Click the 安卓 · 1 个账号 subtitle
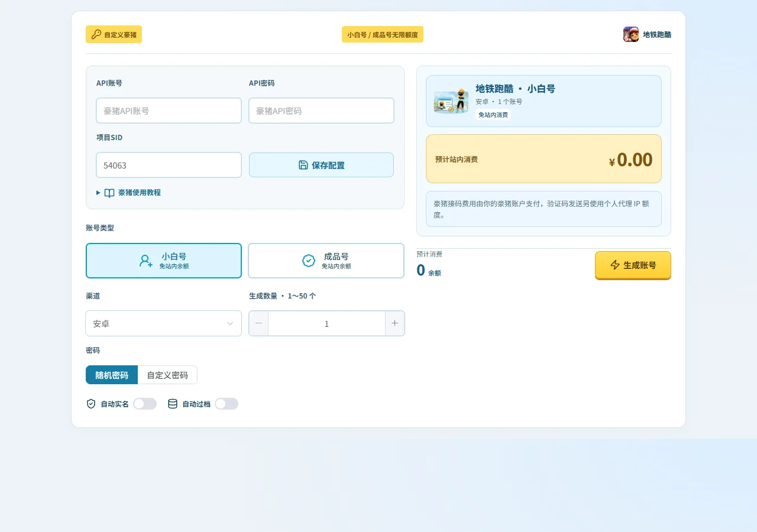757x532 pixels. (499, 102)
